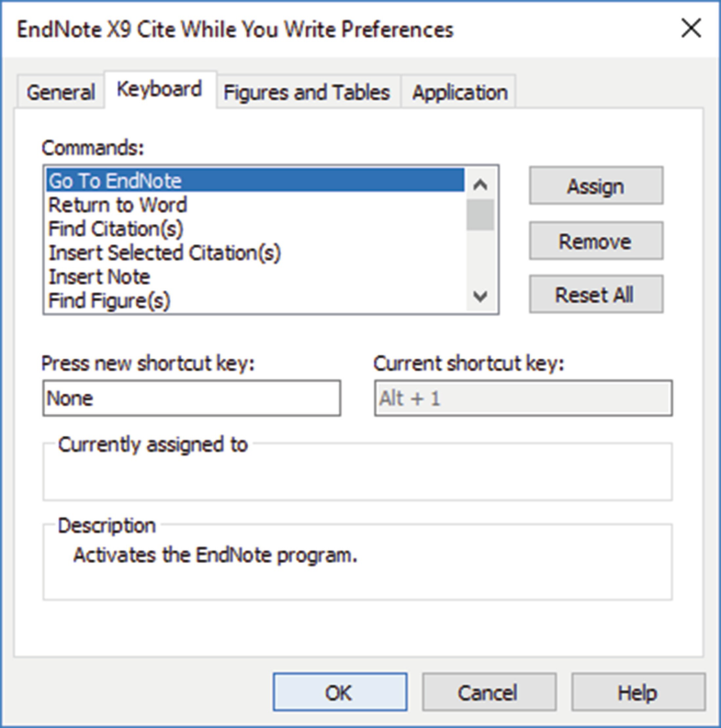Select Insert Note from the list

pos(255,277)
